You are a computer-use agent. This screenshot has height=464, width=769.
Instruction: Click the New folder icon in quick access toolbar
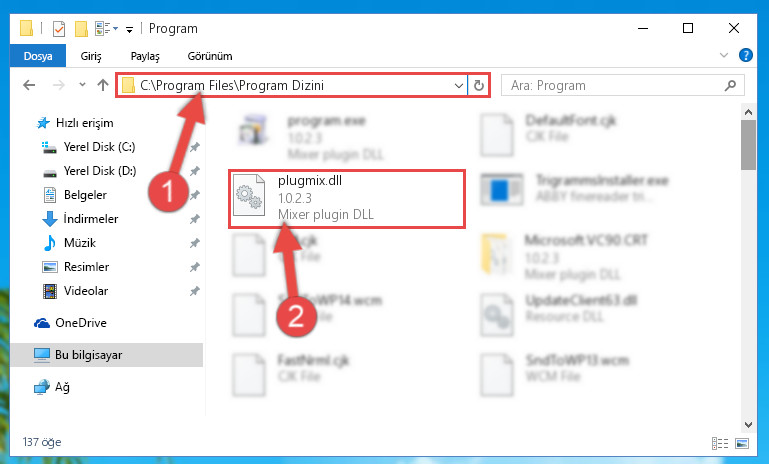[x=81, y=29]
